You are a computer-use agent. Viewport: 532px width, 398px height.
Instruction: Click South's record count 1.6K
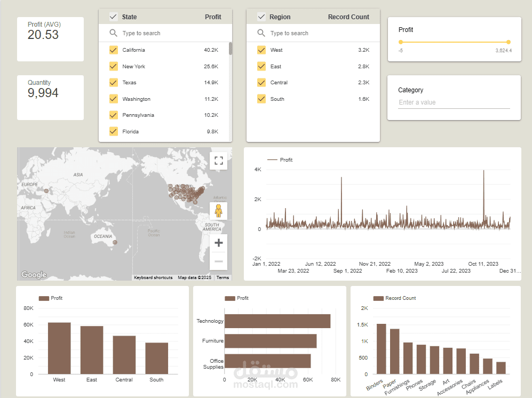tap(364, 99)
